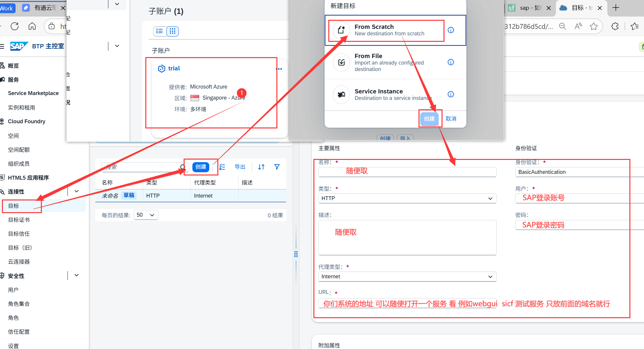The width and height of the screenshot is (644, 349).
Task: Show info for From Scratch option
Action: (x=451, y=30)
